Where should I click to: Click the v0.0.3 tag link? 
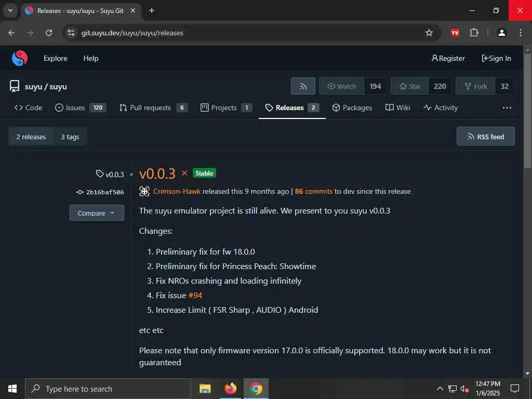[110, 175]
